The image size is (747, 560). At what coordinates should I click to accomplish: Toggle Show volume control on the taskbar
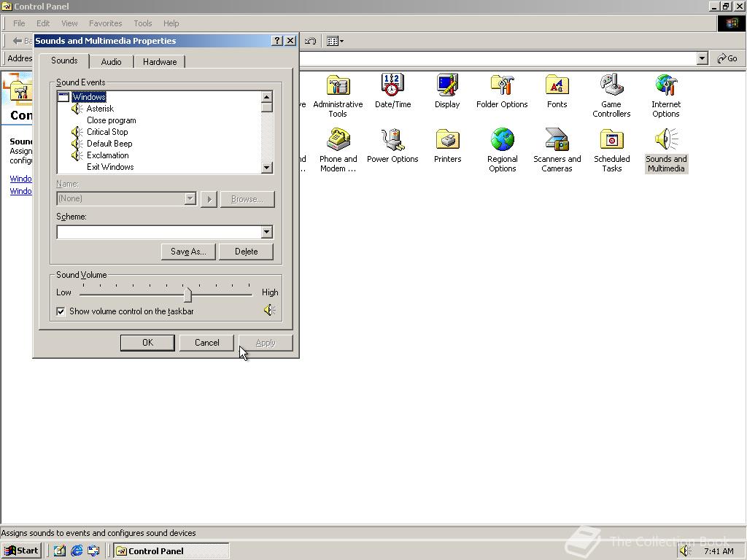click(x=61, y=311)
